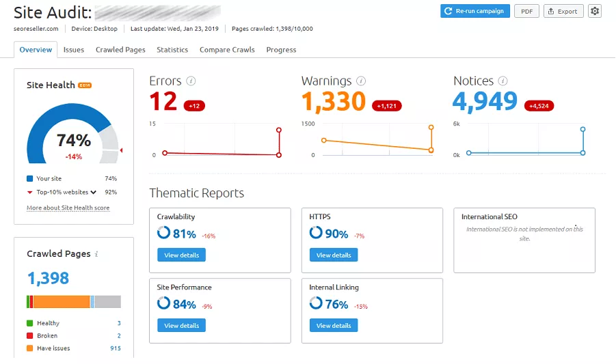This screenshot has width=616, height=364.
Task: Click the seoreseller.com domain text
Action: click(36, 29)
